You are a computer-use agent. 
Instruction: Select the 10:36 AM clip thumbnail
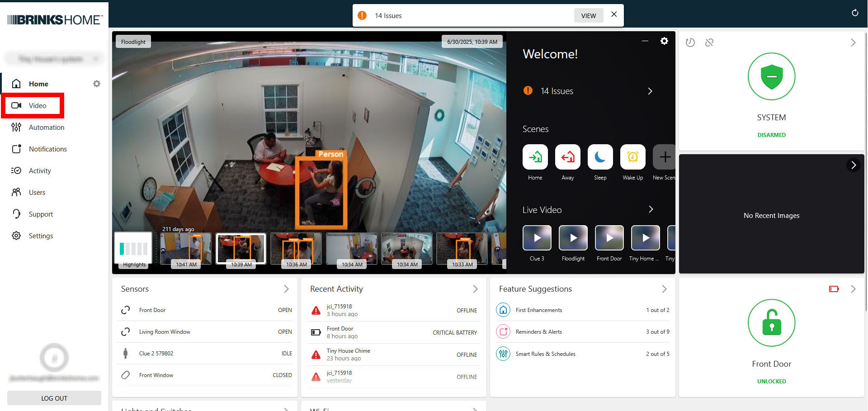click(296, 249)
